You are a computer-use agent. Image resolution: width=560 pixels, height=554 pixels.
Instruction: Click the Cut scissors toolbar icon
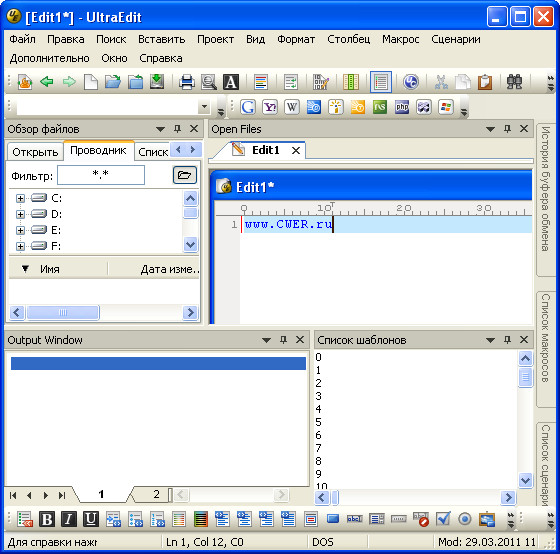tap(441, 82)
